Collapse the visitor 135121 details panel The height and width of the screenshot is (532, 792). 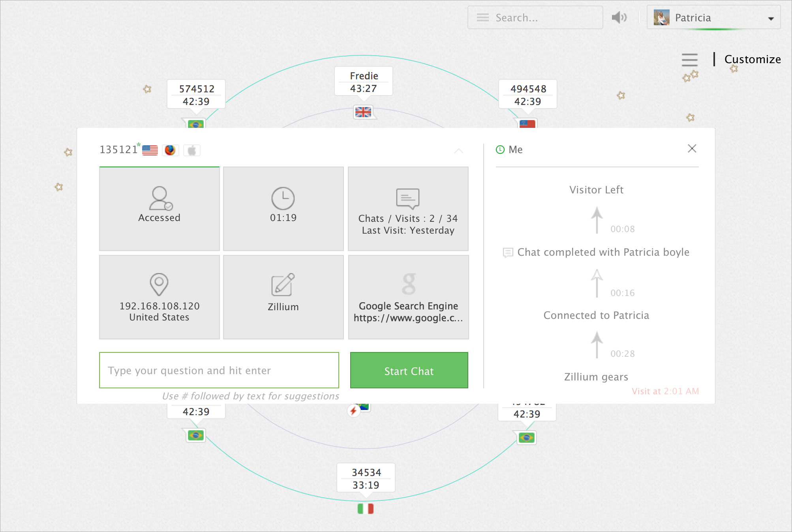tap(458, 151)
